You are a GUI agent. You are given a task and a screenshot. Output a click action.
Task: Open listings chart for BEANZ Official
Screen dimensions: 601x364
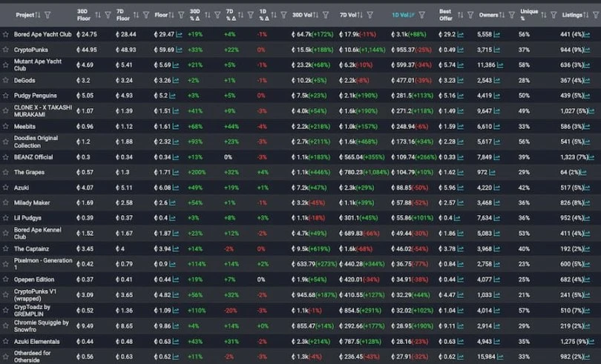pyautogui.click(x=593, y=157)
